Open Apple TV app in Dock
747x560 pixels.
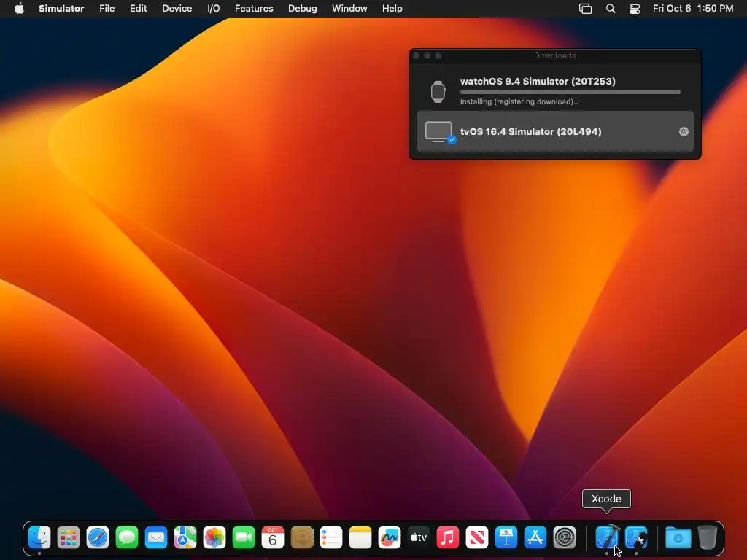tap(418, 537)
